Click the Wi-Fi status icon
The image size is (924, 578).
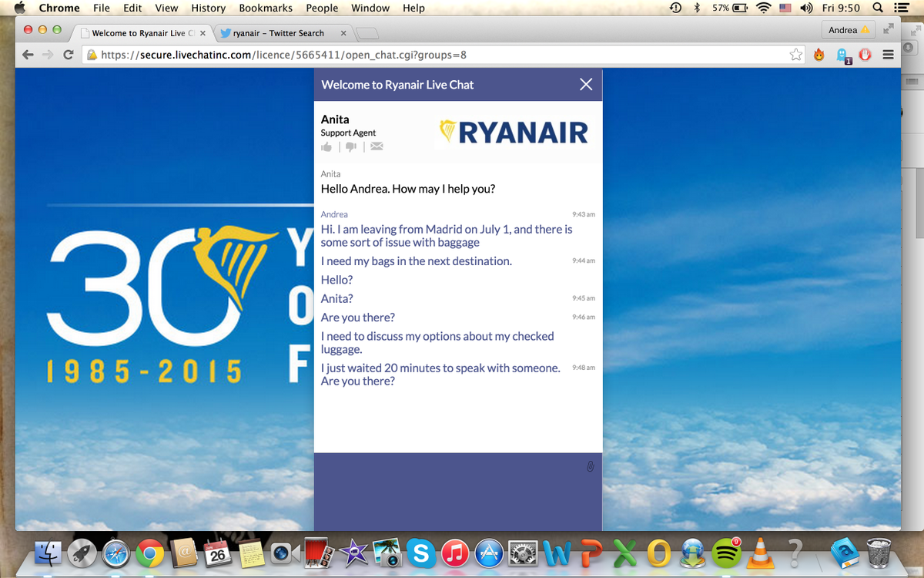point(763,8)
